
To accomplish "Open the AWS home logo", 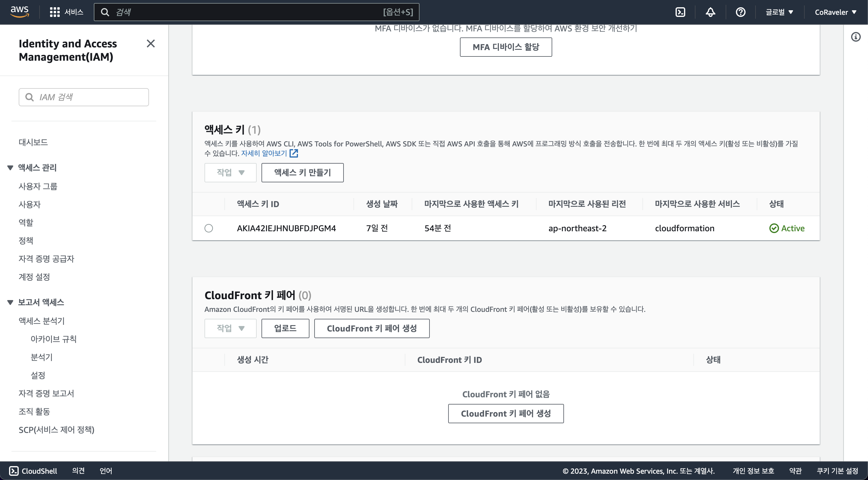I will (20, 12).
